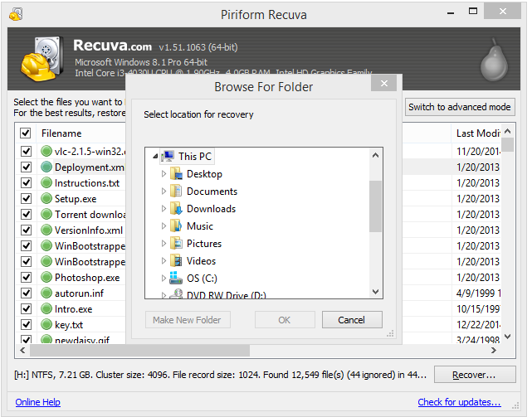Click the folder tree scroll up arrow
The width and height of the screenshot is (532, 417).
tap(375, 155)
